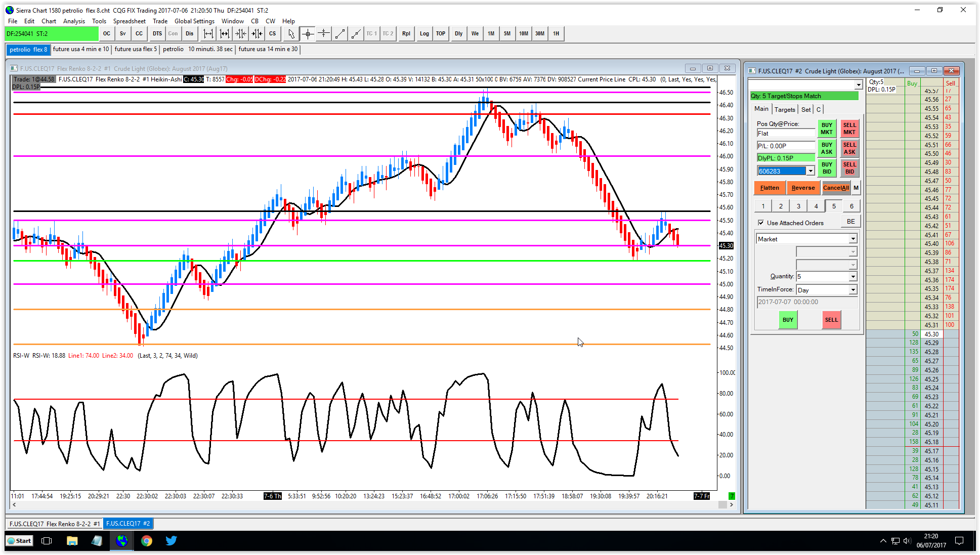Select the pointer cursor tool
Screen dimensions: 980x555
[x=291, y=34]
